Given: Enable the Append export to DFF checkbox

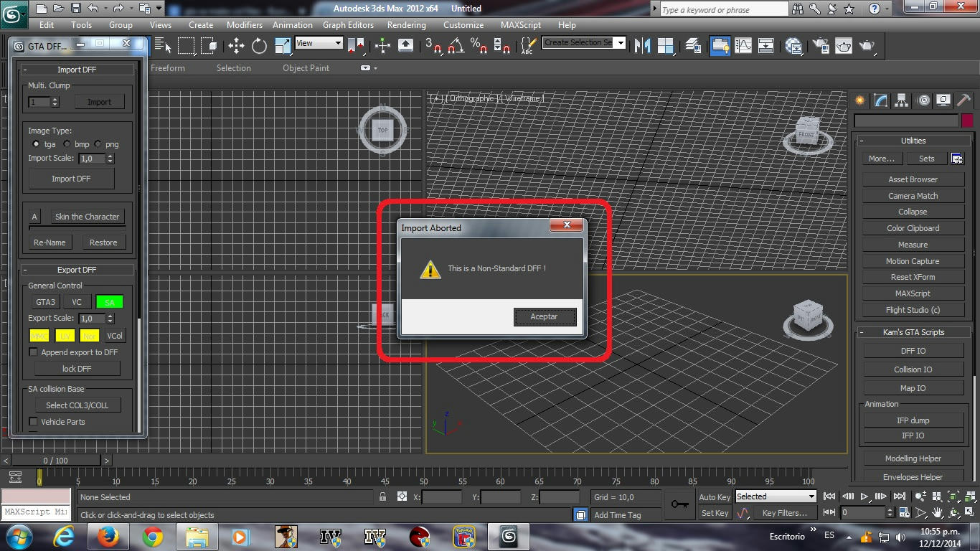Looking at the screenshot, I should click(x=32, y=352).
